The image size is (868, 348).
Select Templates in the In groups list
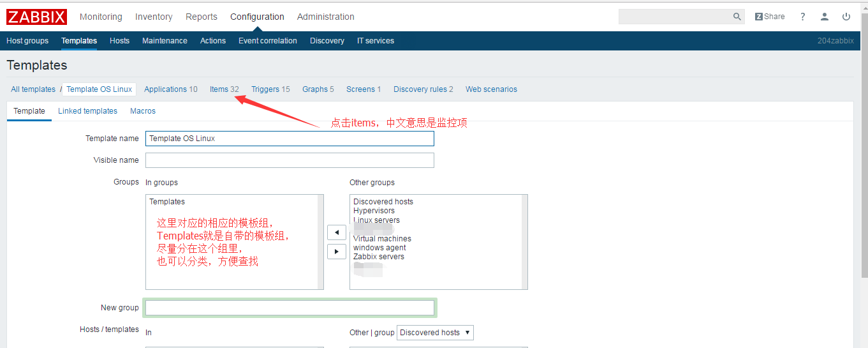tap(167, 202)
